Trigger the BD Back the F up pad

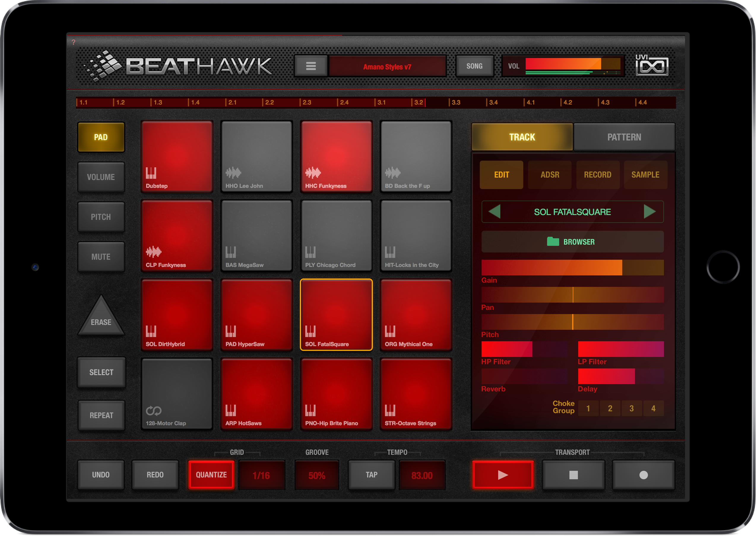pyautogui.click(x=416, y=156)
